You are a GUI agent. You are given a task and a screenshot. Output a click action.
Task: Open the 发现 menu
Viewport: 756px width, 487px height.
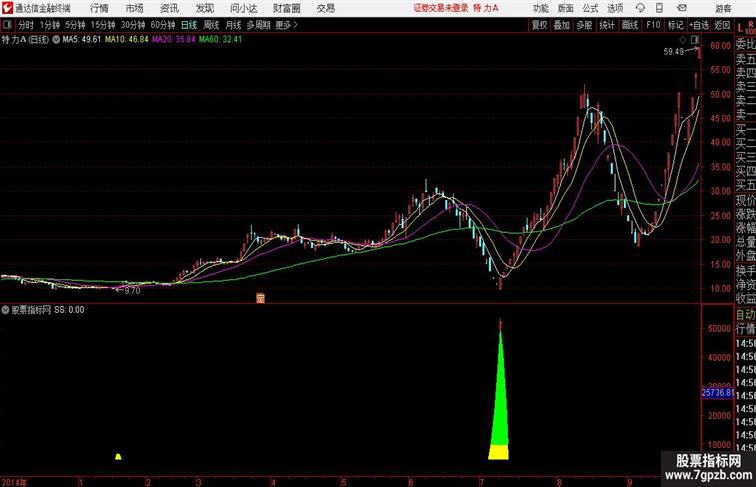[x=204, y=8]
